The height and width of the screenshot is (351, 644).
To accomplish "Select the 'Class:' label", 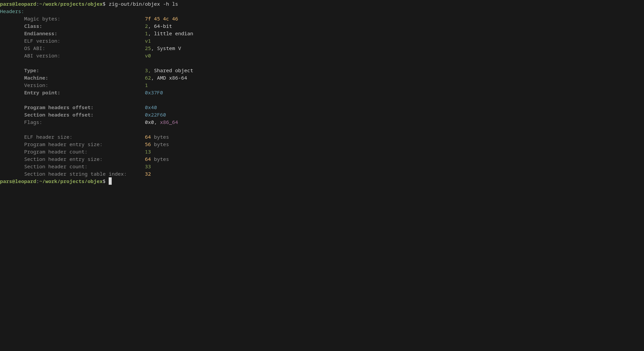I will [x=33, y=26].
